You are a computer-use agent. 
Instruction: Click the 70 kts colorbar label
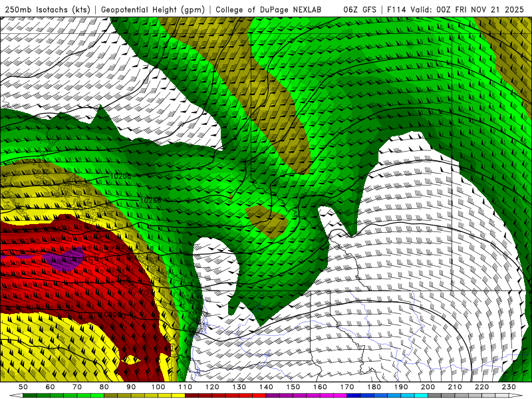(x=77, y=387)
